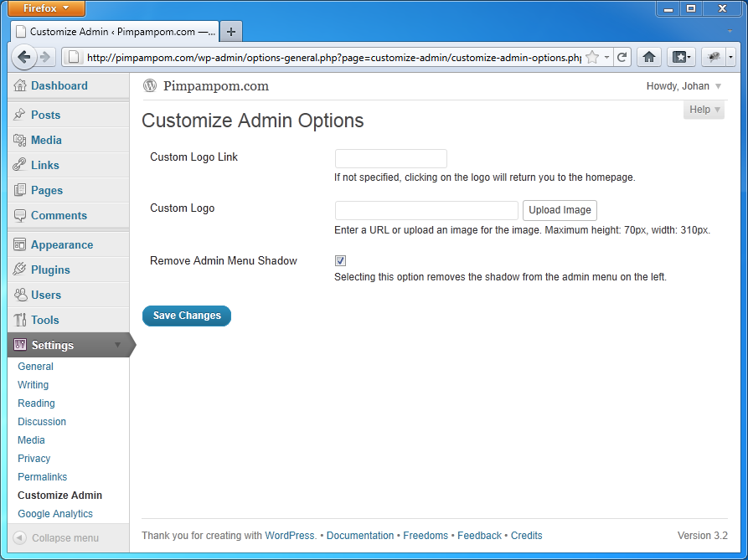This screenshot has height=560, width=748.
Task: Uncheck Remove Admin Menu Shadow checkbox
Action: 340,260
